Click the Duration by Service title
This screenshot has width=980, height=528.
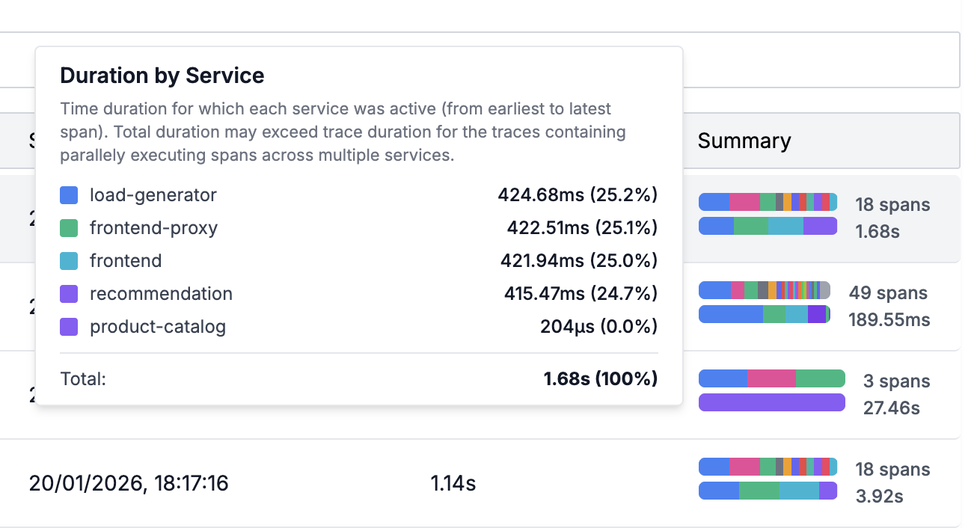162,76
